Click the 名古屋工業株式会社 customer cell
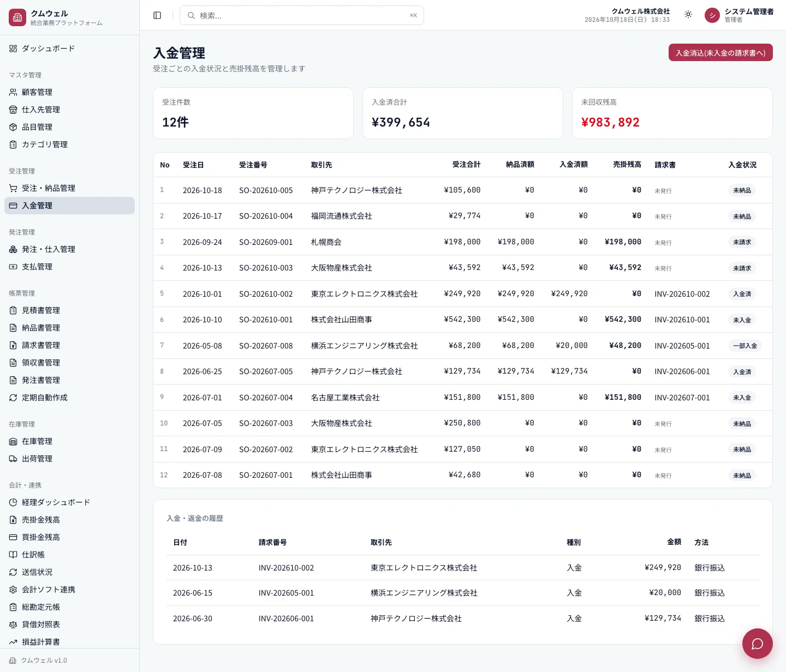The image size is (786, 672). (x=346, y=398)
